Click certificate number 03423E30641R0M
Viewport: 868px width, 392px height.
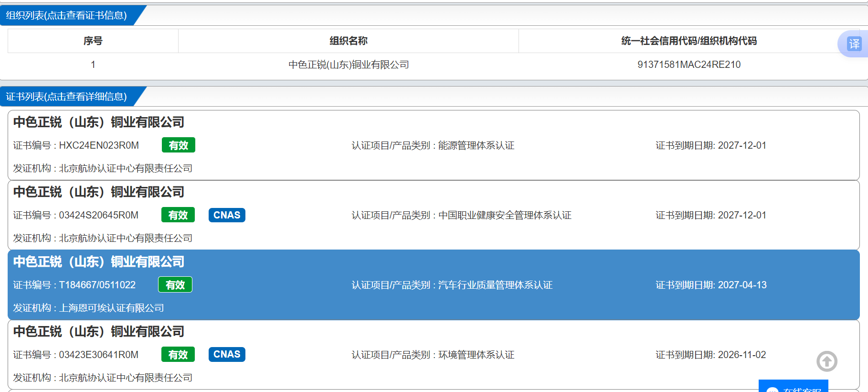[x=99, y=355]
